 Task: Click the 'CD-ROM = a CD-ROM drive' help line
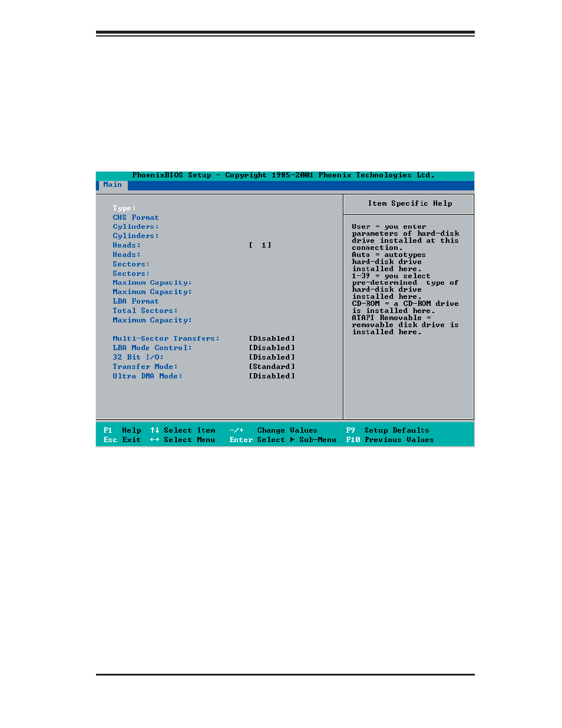(x=405, y=304)
